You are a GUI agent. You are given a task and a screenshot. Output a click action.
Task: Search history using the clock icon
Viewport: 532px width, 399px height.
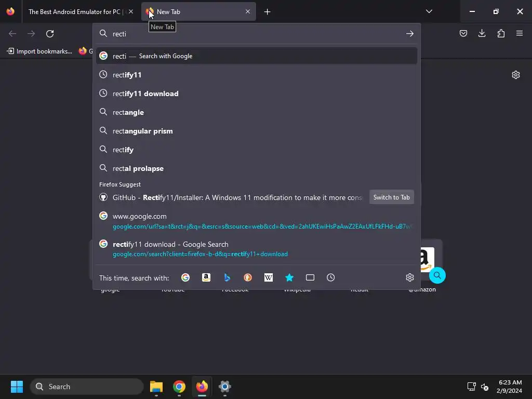tap(331, 277)
